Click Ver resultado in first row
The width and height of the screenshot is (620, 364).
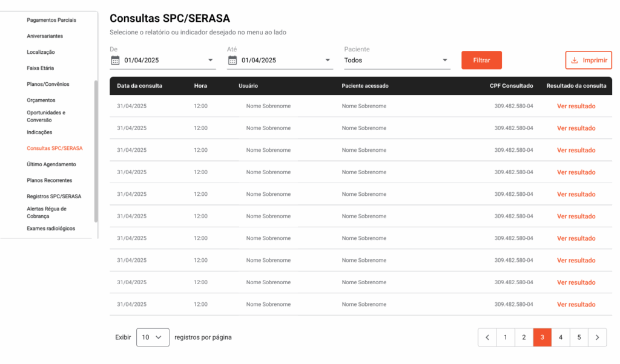[x=576, y=106]
